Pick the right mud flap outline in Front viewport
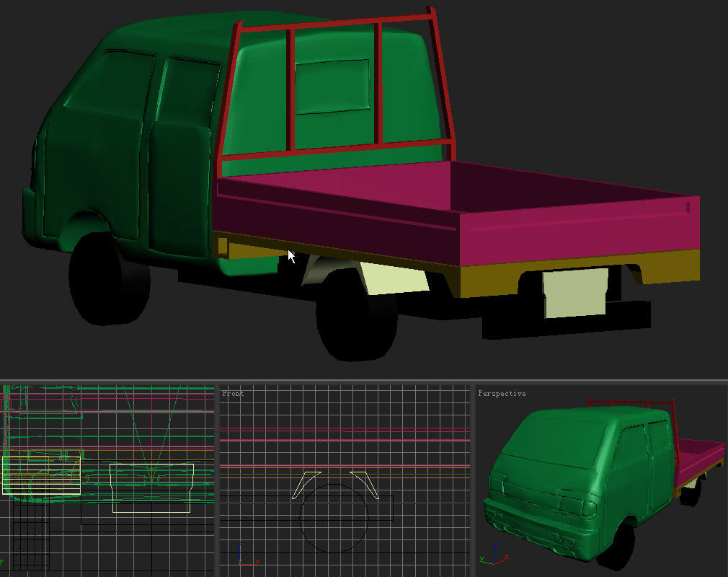Image resolution: width=728 pixels, height=577 pixels. 366,485
